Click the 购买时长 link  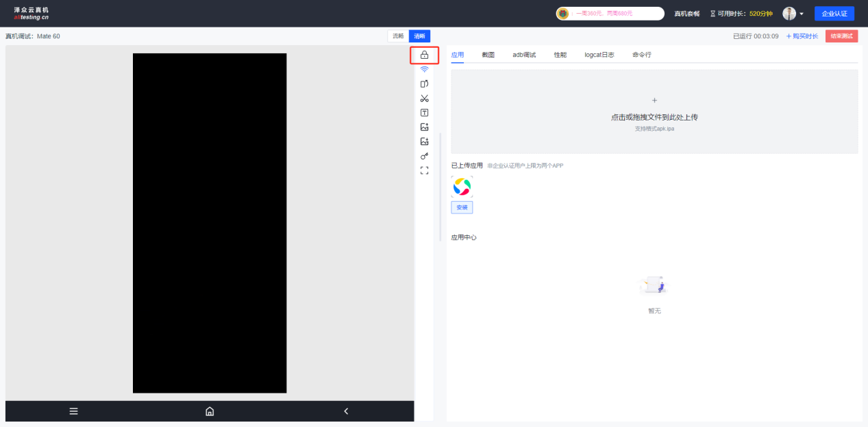[x=802, y=36]
